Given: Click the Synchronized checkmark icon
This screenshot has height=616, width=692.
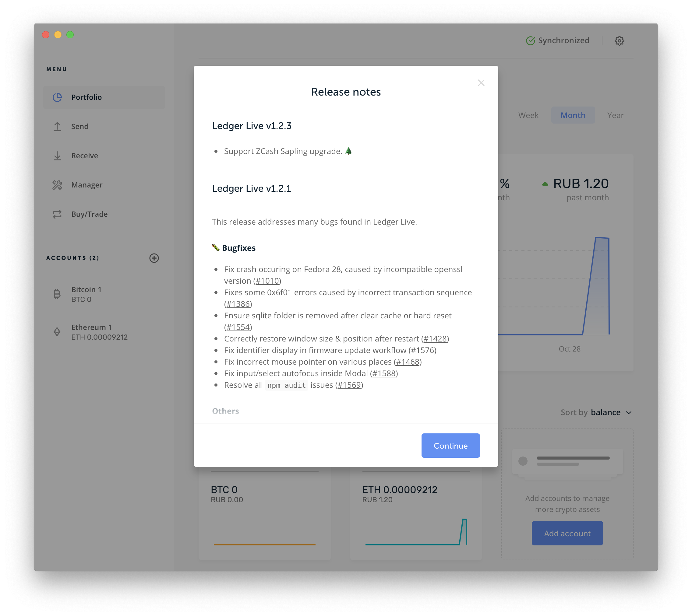Looking at the screenshot, I should click(531, 40).
